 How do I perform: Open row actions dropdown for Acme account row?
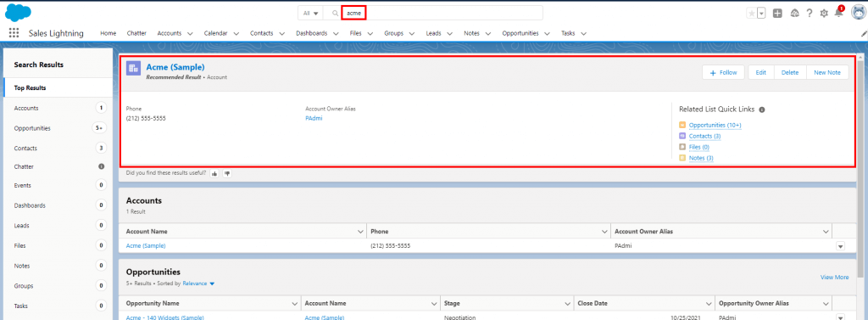tap(840, 245)
